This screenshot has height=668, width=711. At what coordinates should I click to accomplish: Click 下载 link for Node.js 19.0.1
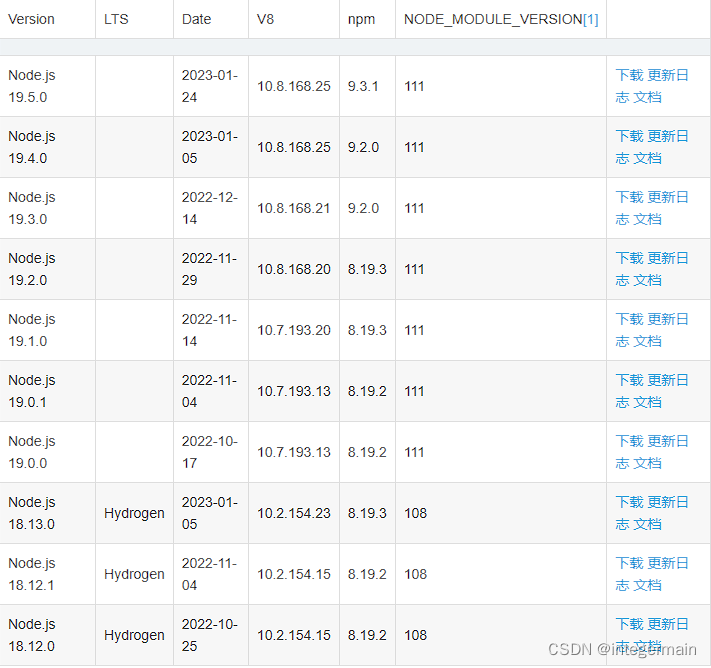pos(629,380)
